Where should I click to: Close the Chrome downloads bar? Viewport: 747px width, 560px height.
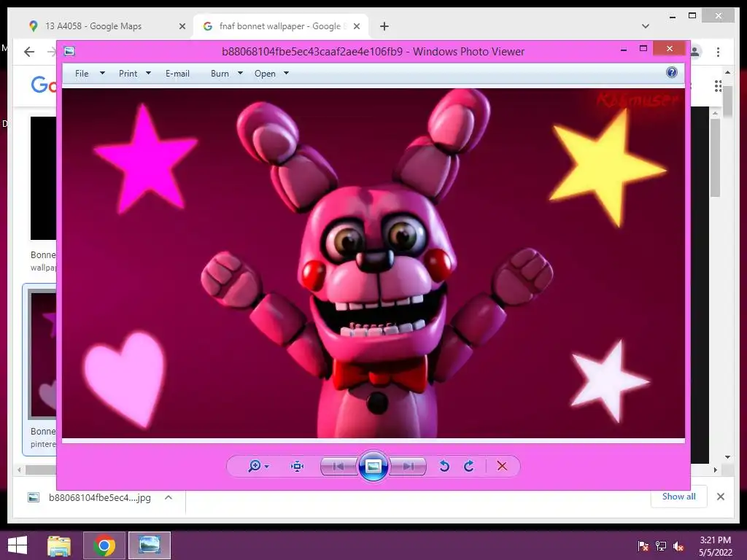click(720, 497)
